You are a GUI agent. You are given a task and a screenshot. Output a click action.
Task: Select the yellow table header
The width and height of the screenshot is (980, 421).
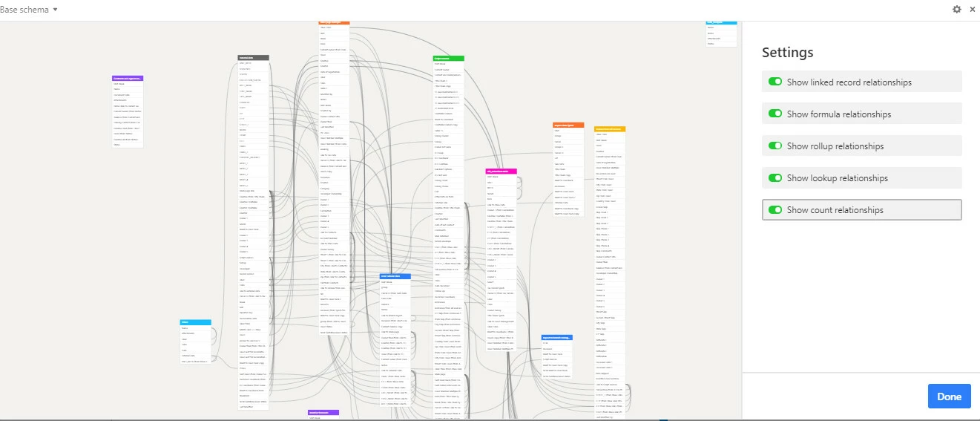(x=610, y=128)
